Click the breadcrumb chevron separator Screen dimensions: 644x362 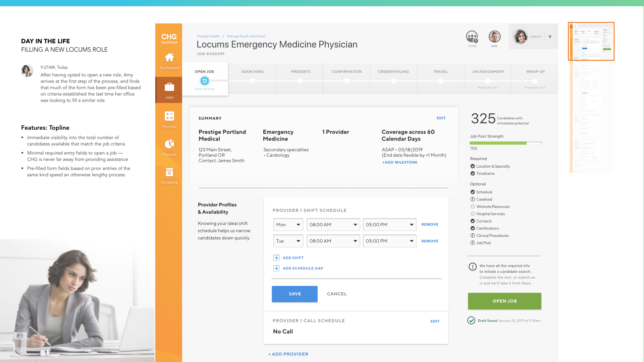[223, 36]
